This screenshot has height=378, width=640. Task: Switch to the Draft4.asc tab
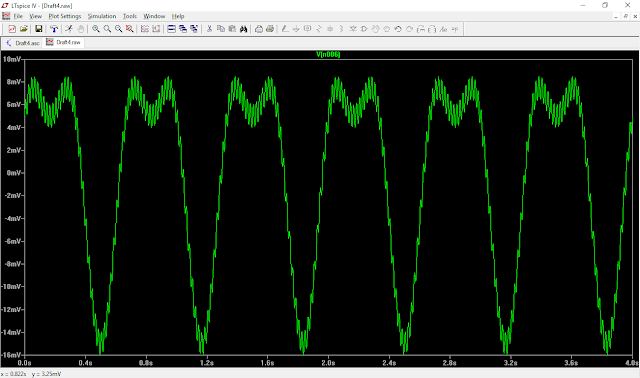[23, 42]
